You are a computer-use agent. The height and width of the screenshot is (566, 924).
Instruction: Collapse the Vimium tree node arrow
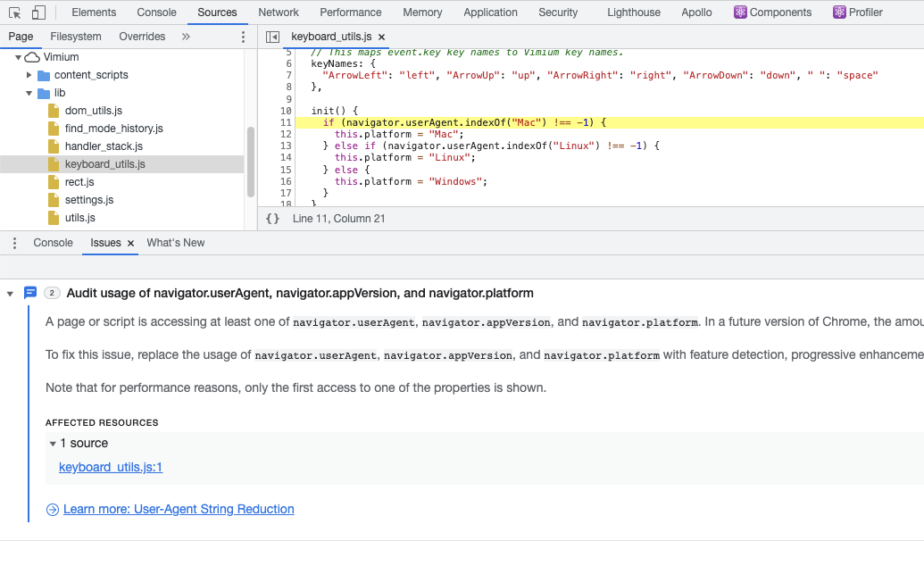(x=18, y=57)
